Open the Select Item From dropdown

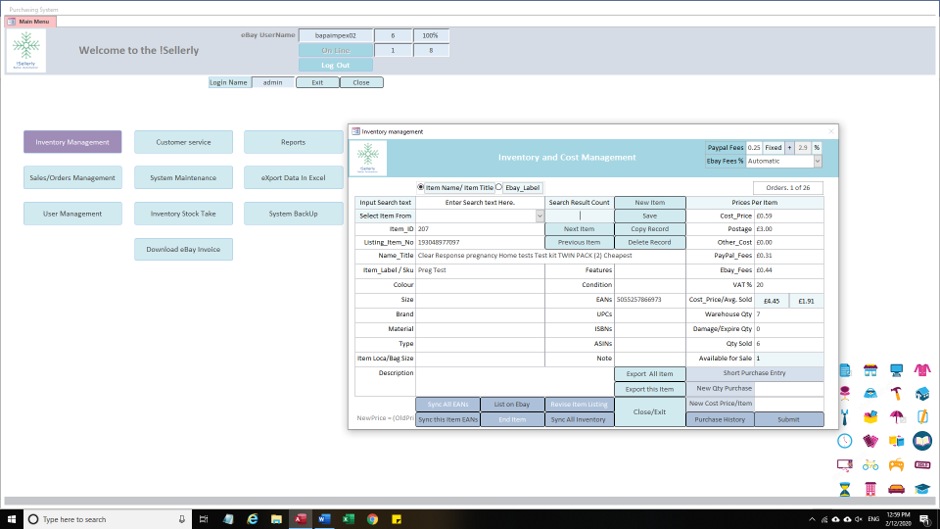pyautogui.click(x=540, y=216)
